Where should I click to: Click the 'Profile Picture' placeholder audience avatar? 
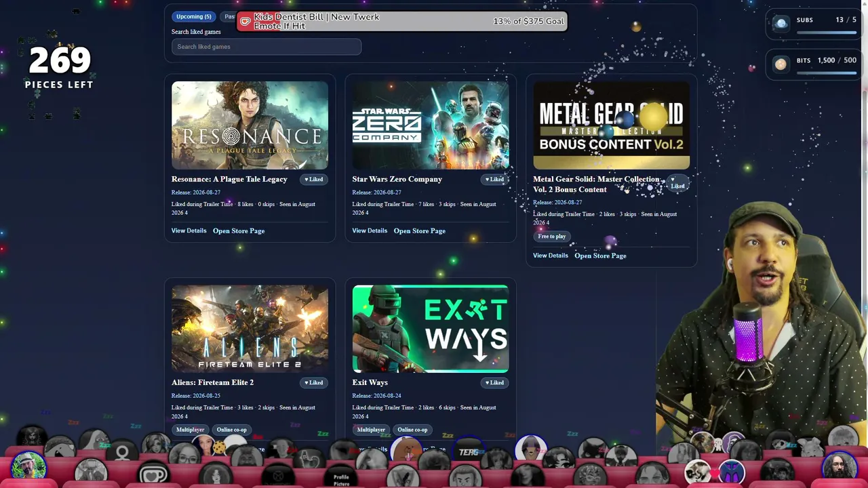point(341,478)
